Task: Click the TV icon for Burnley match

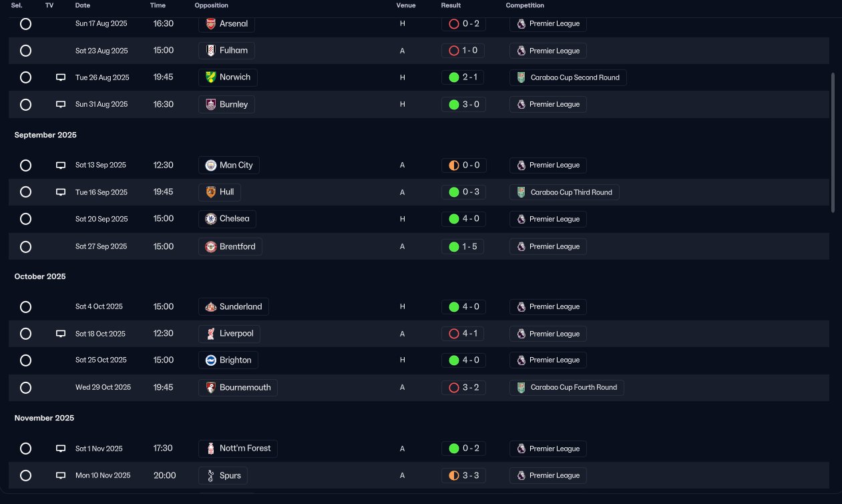Action: [x=61, y=104]
